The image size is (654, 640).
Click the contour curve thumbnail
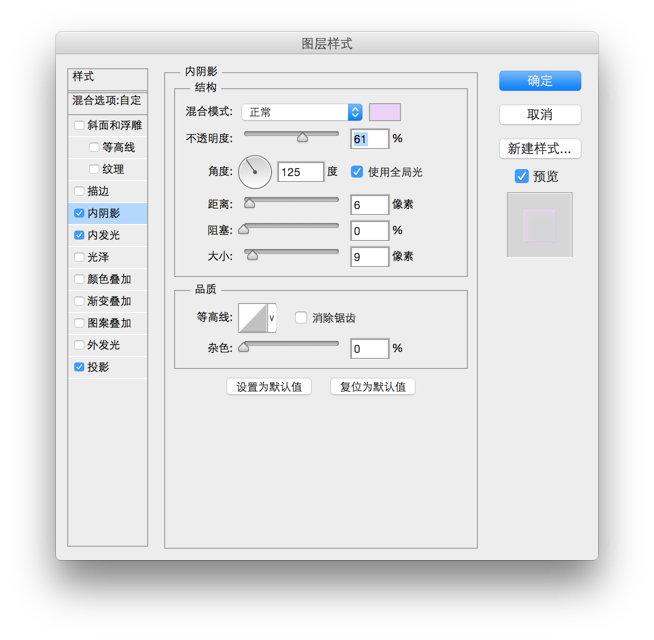click(253, 318)
